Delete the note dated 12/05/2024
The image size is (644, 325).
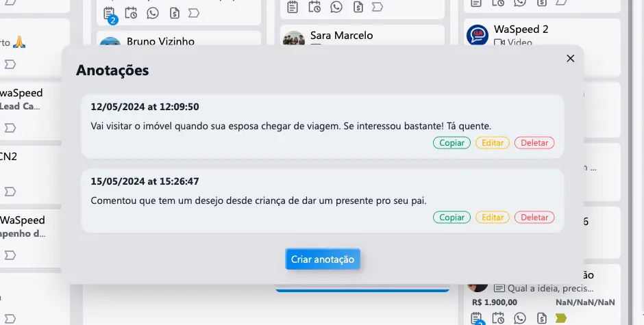[534, 143]
